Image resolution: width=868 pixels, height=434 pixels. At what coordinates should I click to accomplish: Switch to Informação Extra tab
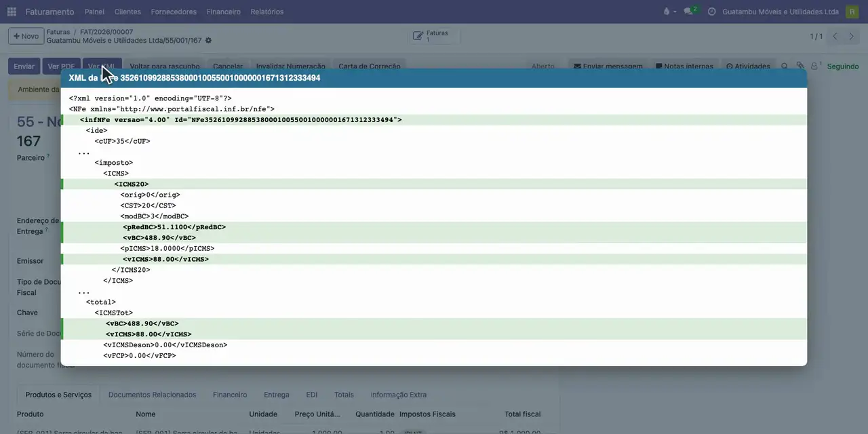(398, 395)
